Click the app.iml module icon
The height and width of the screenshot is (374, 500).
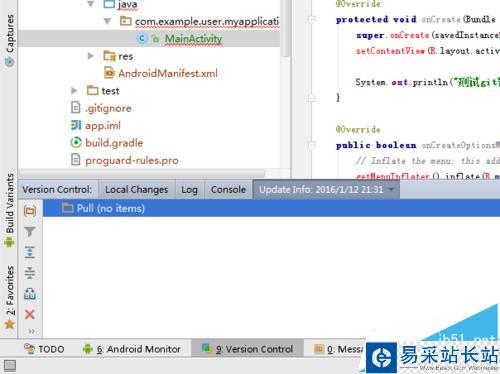click(76, 125)
